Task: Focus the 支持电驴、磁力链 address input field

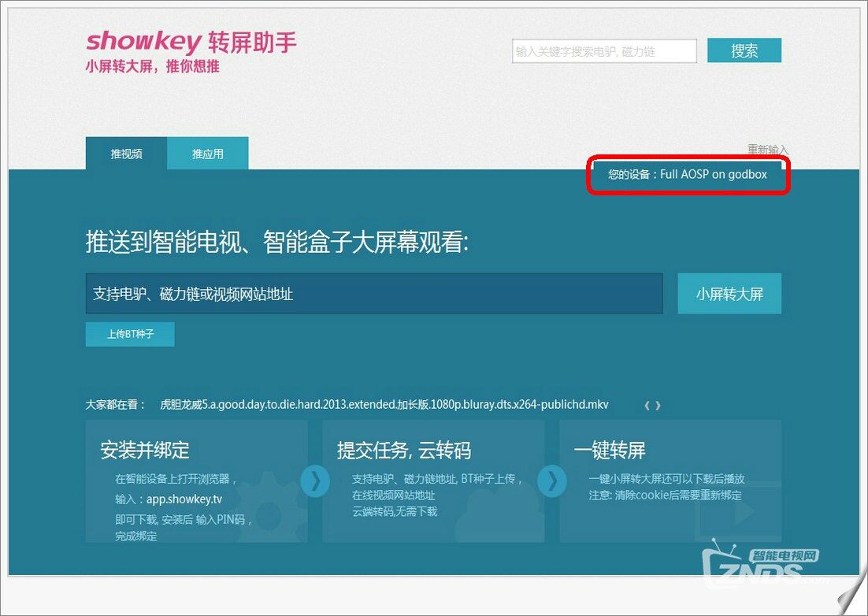Action: tap(374, 293)
